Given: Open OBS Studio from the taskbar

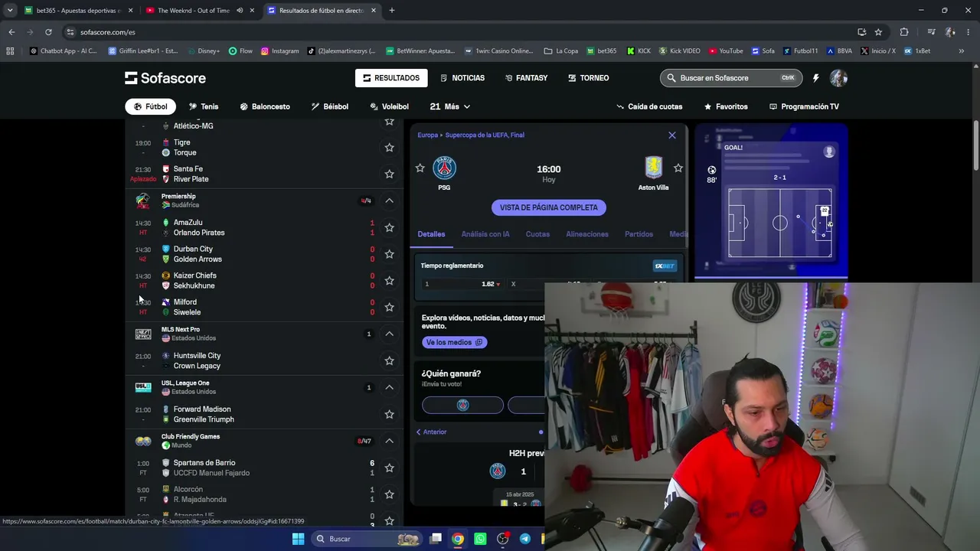Looking at the screenshot, I should [502, 539].
